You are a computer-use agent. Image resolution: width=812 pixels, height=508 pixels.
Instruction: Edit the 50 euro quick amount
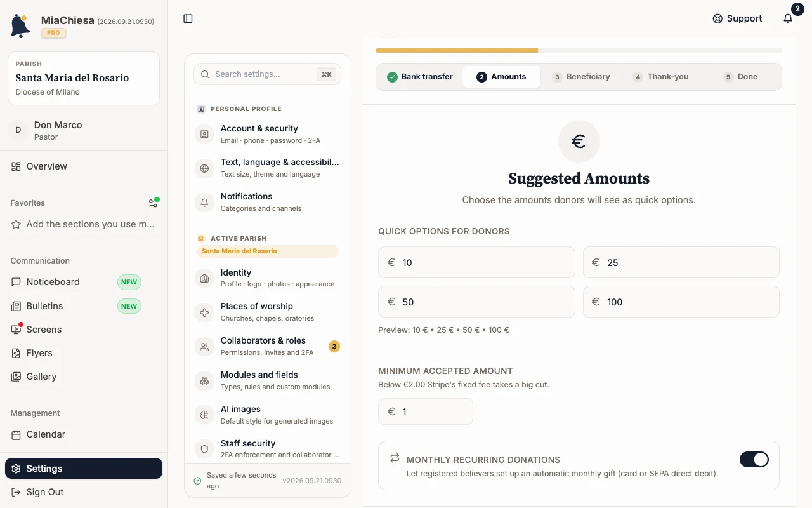(x=476, y=302)
